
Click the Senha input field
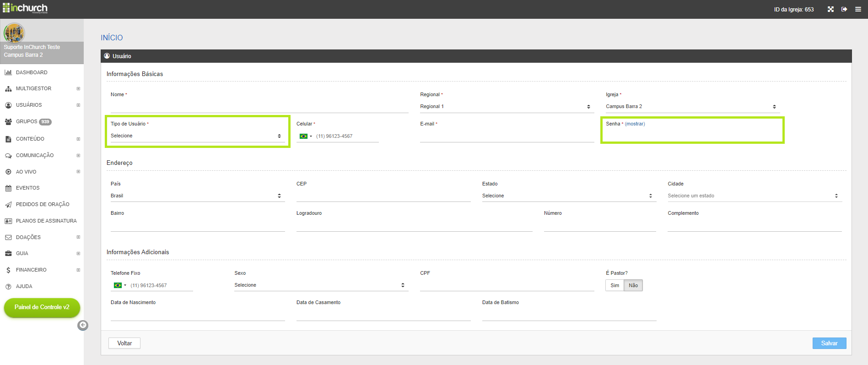pos(692,136)
